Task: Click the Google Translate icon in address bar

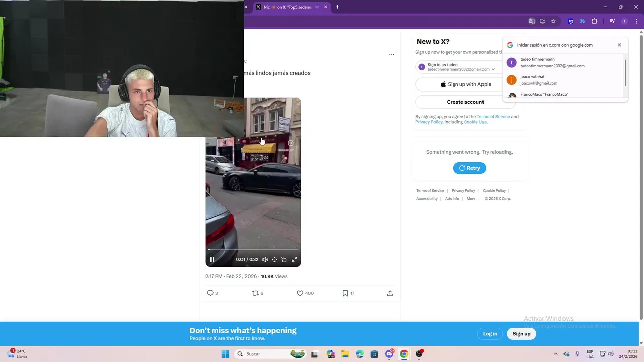Action: point(532,21)
